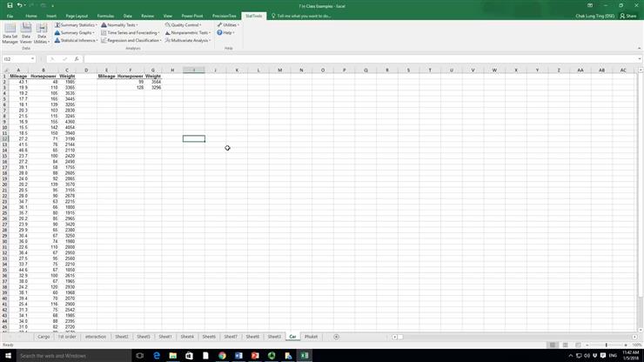
Task: Open the Multivariate Analysis menu
Action: [188, 41]
